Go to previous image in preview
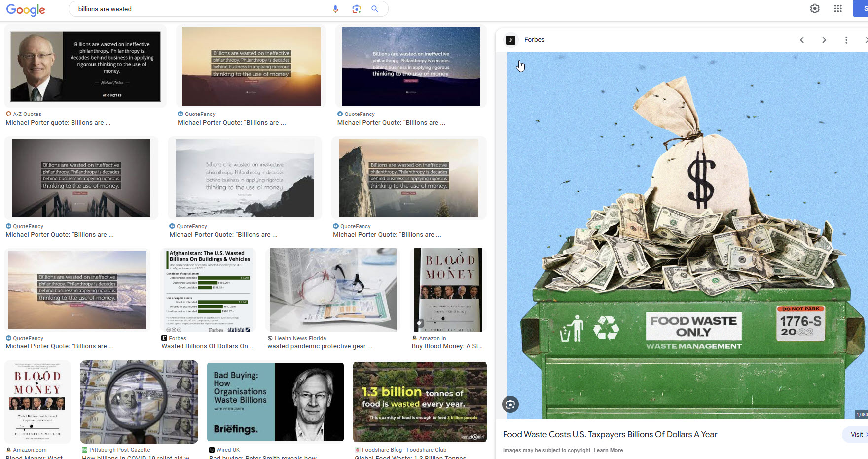 click(802, 40)
